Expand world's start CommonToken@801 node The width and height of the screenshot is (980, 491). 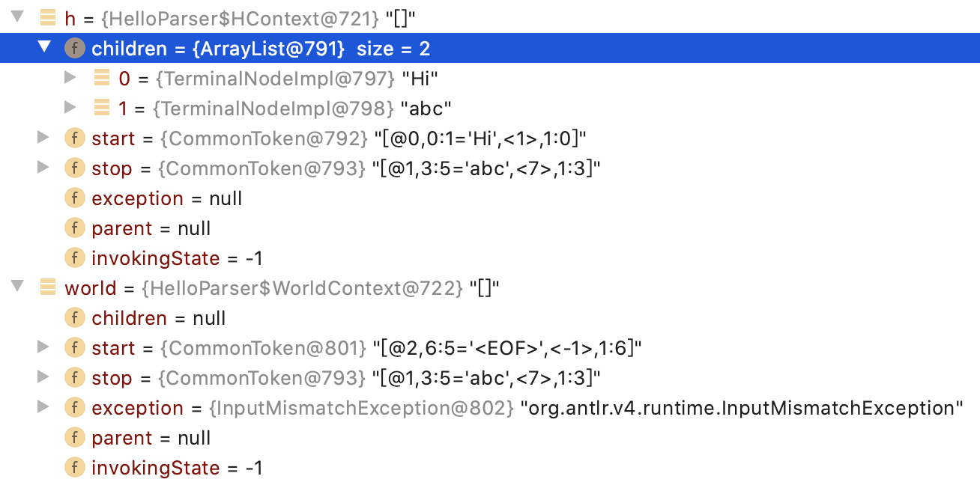point(43,347)
